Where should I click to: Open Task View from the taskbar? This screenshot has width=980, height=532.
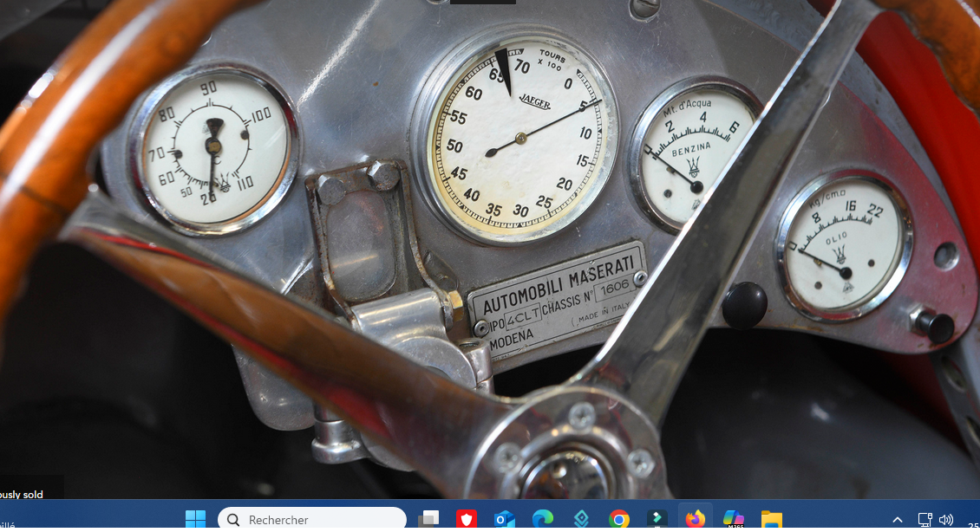tap(428, 519)
